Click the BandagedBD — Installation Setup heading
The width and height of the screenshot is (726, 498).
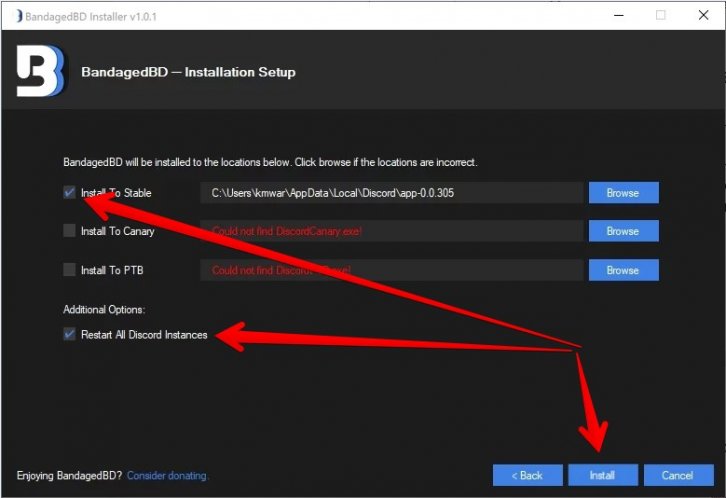click(x=188, y=72)
